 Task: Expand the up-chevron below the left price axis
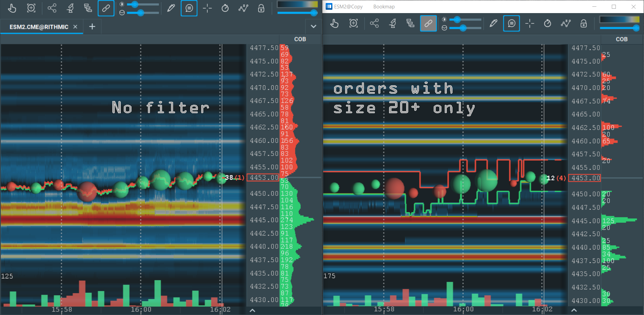(x=253, y=310)
